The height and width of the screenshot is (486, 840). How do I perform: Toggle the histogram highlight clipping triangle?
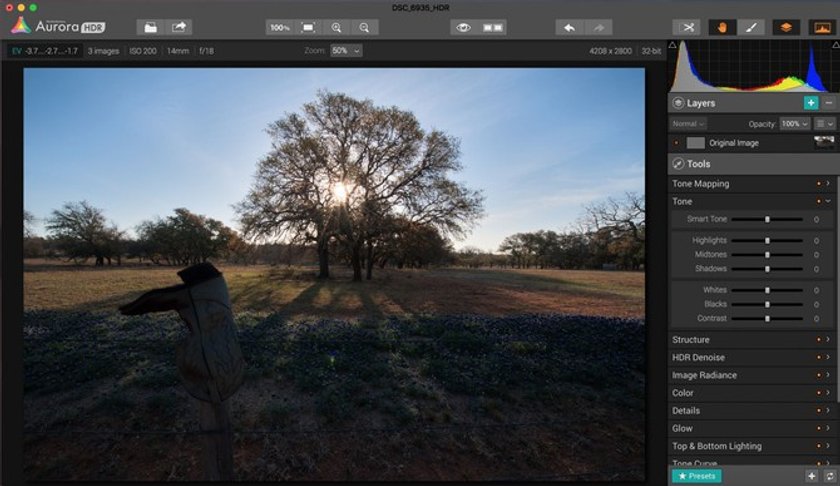point(836,45)
